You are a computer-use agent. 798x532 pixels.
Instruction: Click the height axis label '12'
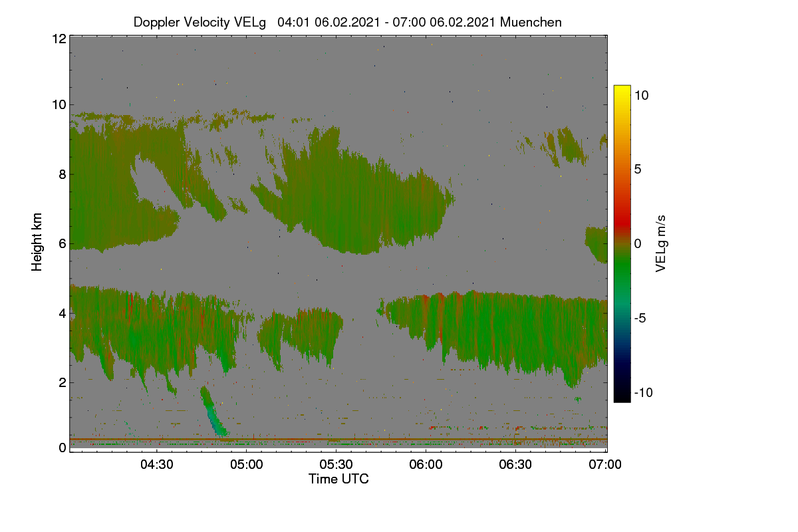pyautogui.click(x=59, y=39)
